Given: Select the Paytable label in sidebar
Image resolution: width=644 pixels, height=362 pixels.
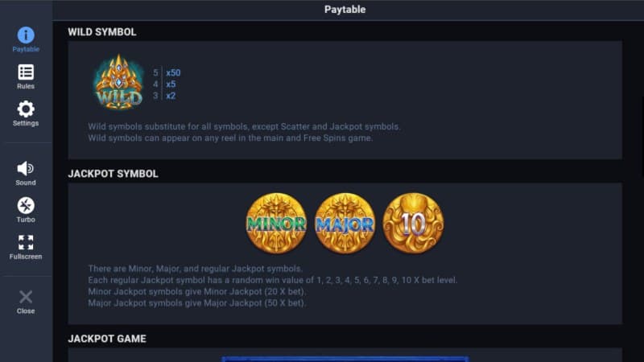Looking at the screenshot, I should (x=26, y=49).
